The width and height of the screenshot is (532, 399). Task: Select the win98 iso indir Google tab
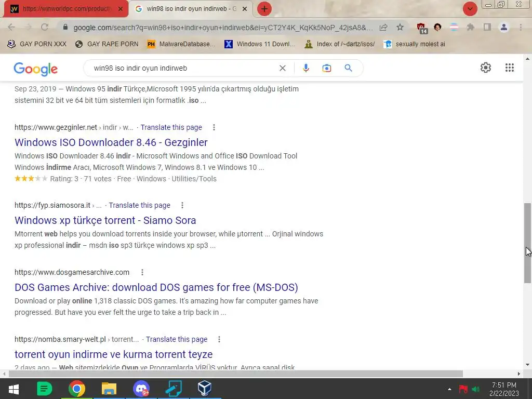pyautogui.click(x=191, y=9)
